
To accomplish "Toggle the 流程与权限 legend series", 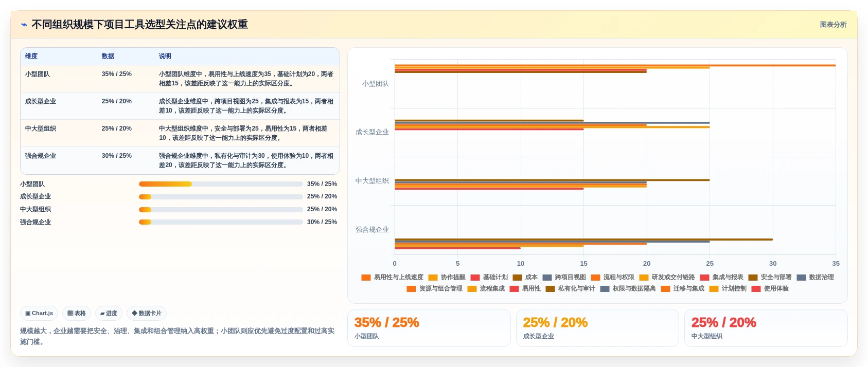I will (613, 277).
